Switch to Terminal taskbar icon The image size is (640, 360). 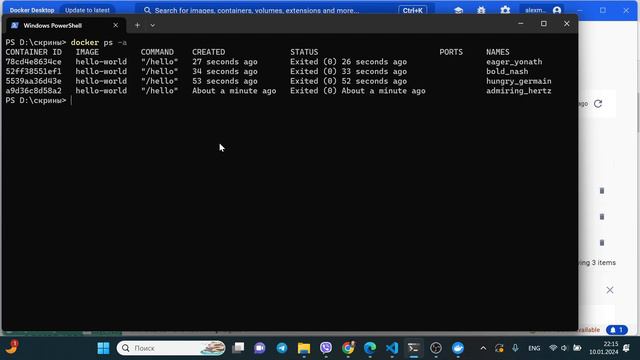pos(413,348)
